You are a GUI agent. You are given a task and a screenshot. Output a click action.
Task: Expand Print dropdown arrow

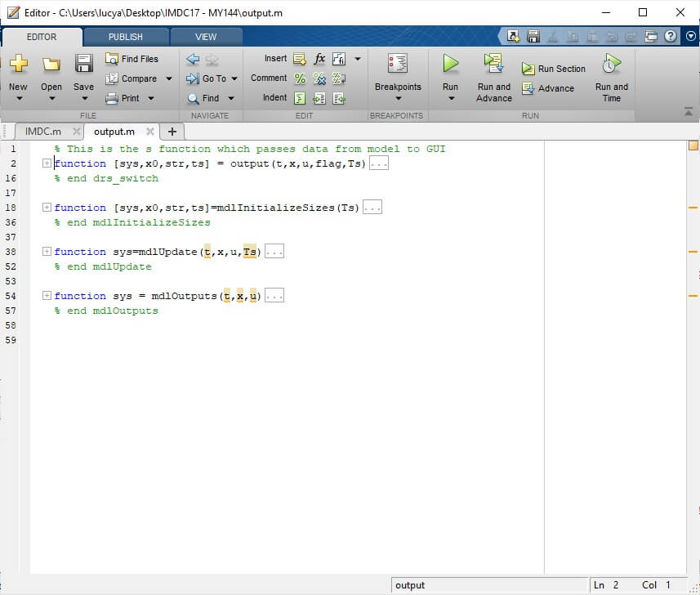151,98
